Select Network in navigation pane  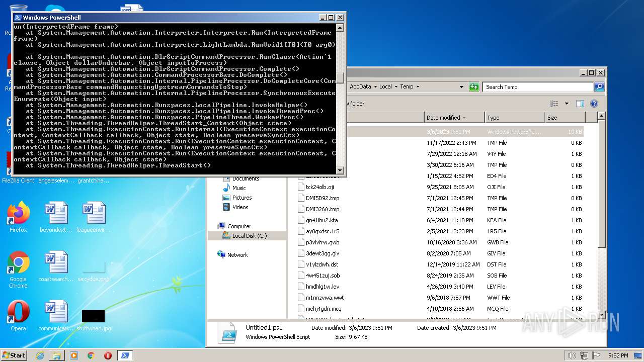coord(237,255)
